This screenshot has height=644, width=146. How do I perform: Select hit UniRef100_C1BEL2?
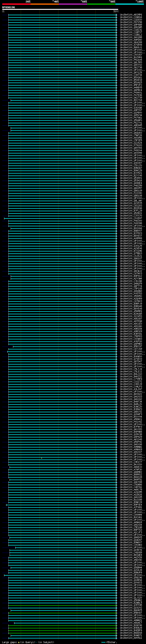(x=131, y=35)
